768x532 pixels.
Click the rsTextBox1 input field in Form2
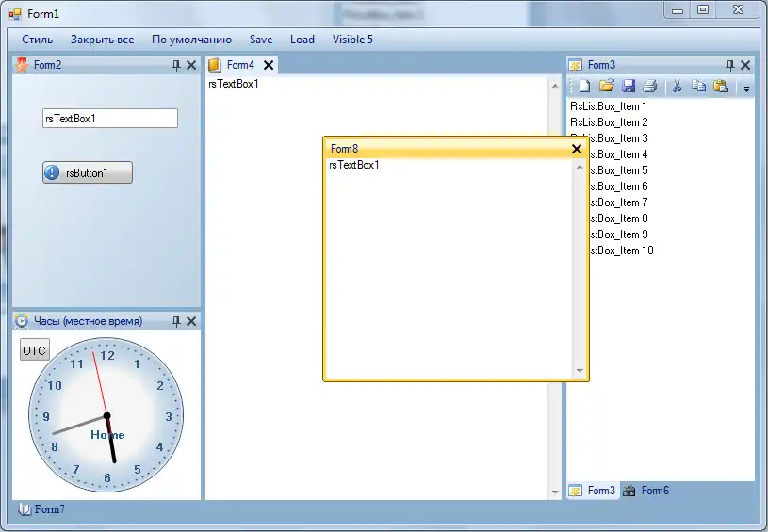point(110,119)
